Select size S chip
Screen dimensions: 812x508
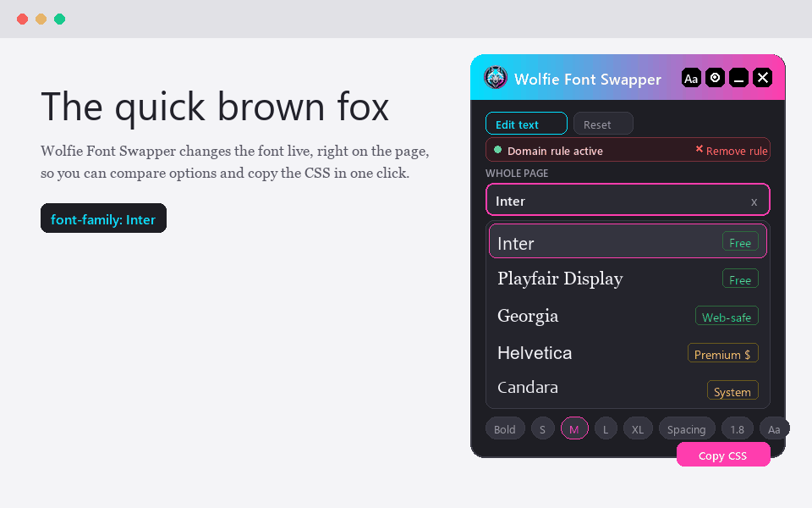tap(543, 428)
